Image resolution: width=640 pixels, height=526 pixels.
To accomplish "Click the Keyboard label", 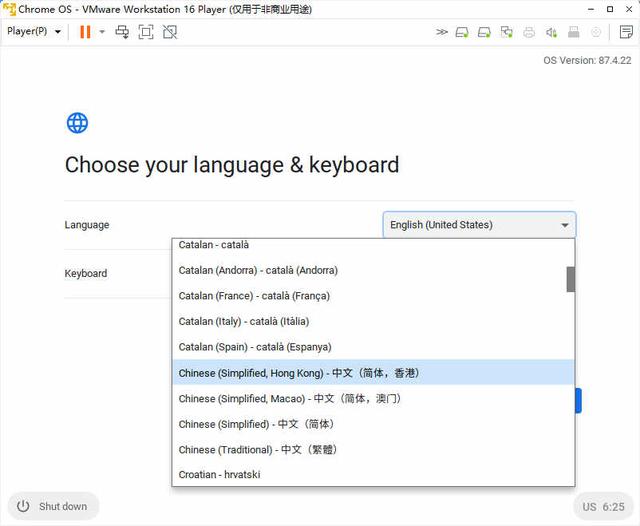I will [86, 273].
